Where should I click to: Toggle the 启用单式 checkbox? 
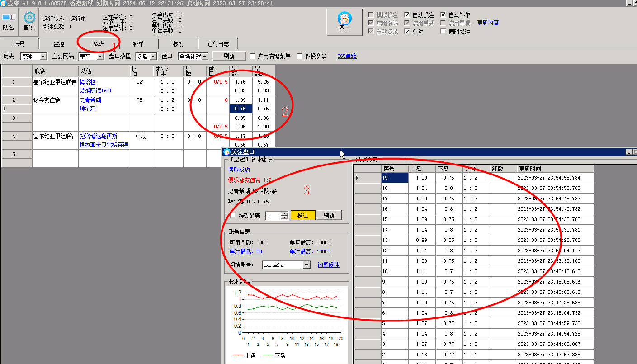point(407,23)
